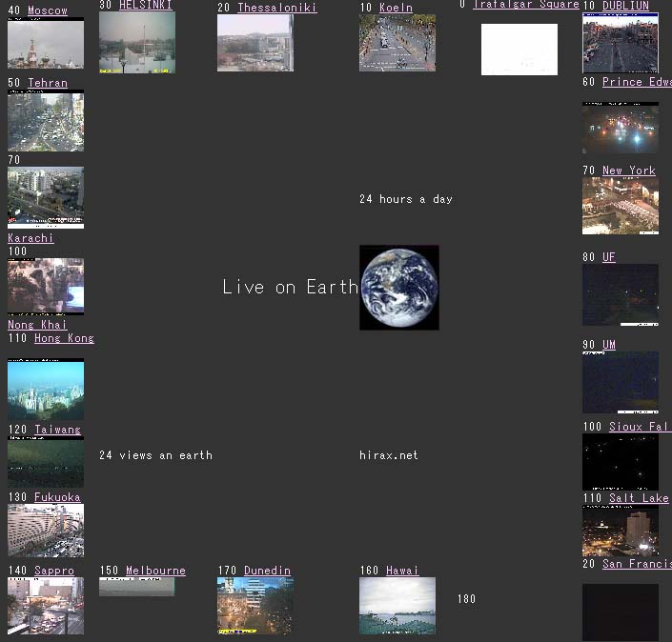Open the Fukuoka webcam thumbnail
This screenshot has height=642, width=672.
tap(45, 531)
